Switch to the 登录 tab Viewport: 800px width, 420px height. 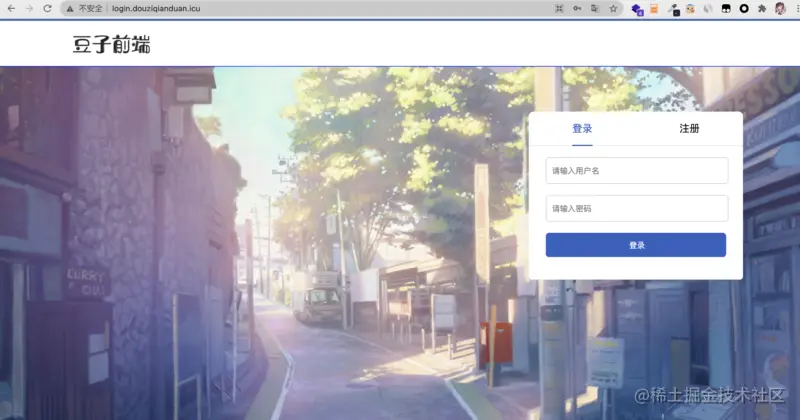(x=582, y=129)
